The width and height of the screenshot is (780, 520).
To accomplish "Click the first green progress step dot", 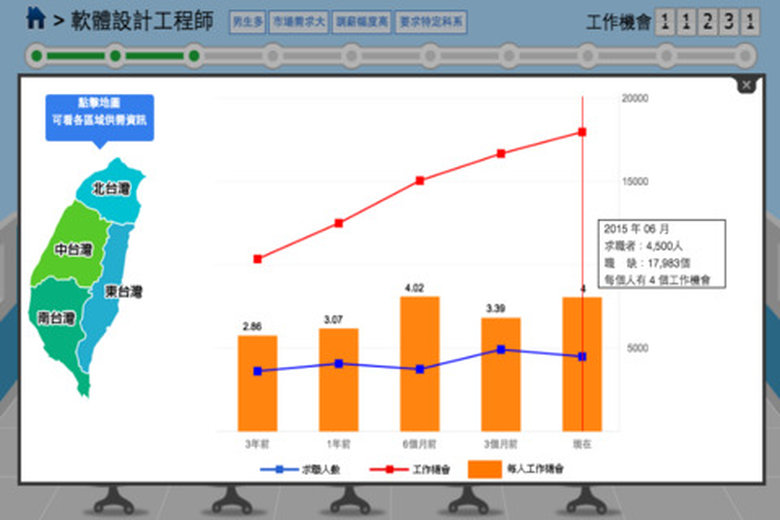I will pyautogui.click(x=37, y=55).
